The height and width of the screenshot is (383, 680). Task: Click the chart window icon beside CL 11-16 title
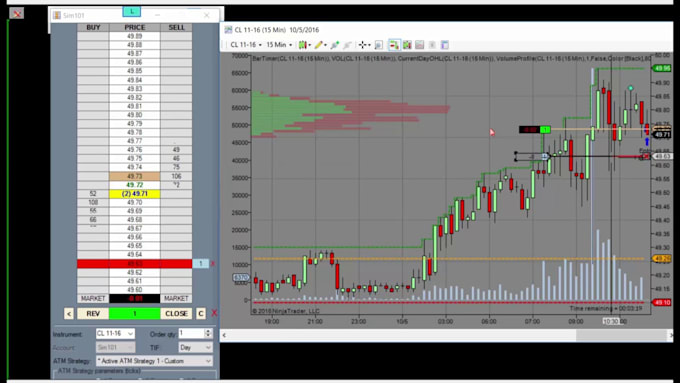pyautogui.click(x=228, y=30)
